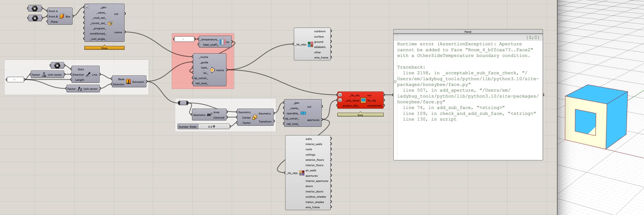Click the boundary-condition filter's colored squares icon

(x=310, y=44)
